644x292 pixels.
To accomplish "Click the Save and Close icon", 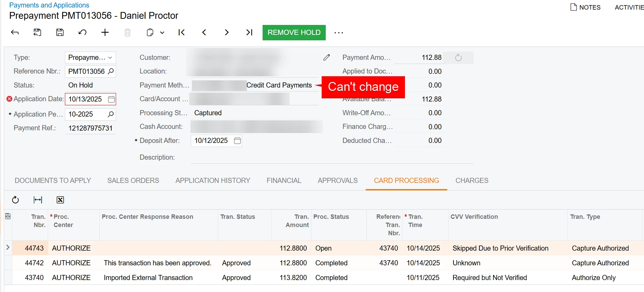I will [x=37, y=32].
